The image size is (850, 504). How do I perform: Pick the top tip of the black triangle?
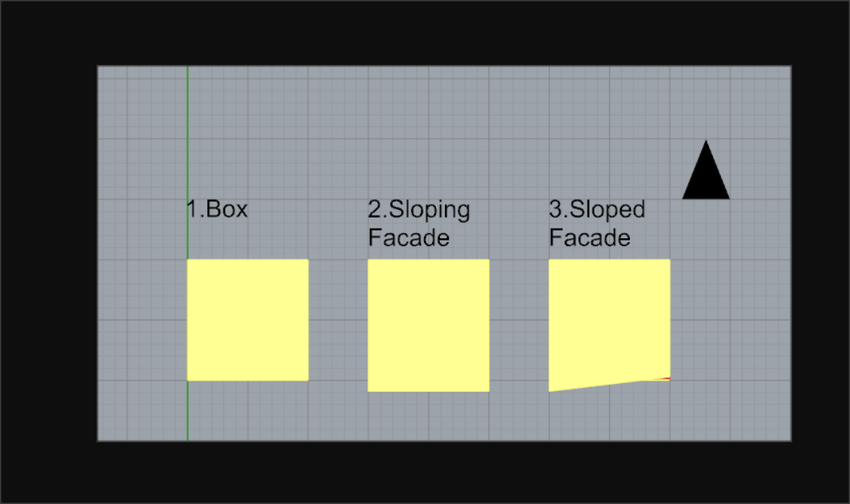pos(706,142)
